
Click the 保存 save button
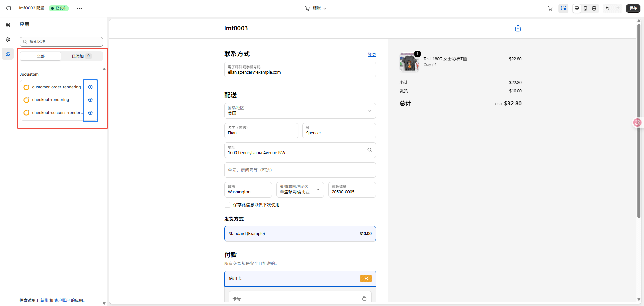point(633,8)
